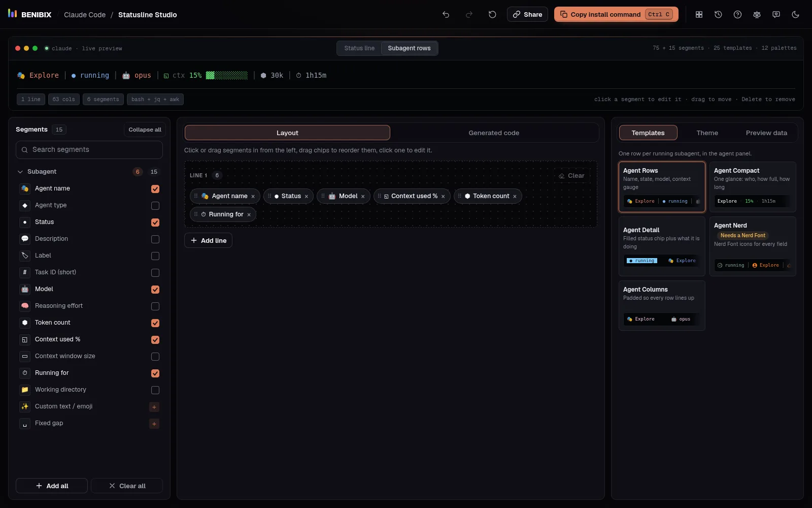Remove the Status chip from line 1
Screen dimensions: 812x508
pos(306,197)
